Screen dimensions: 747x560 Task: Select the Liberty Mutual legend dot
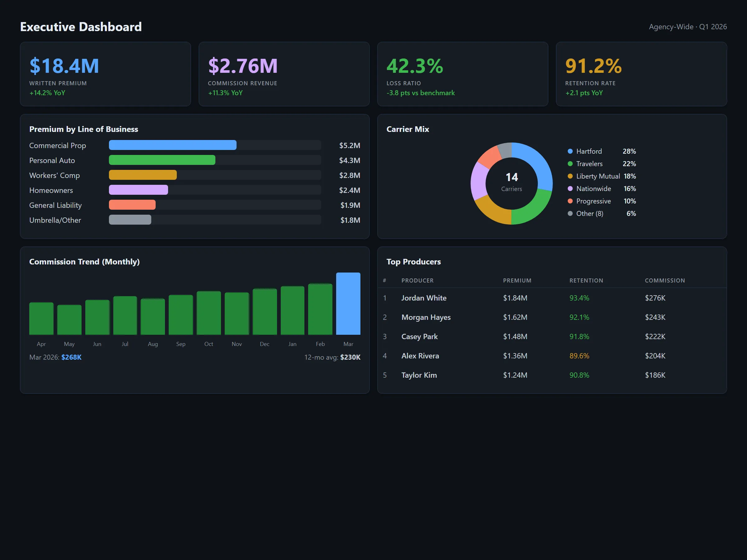click(x=570, y=176)
